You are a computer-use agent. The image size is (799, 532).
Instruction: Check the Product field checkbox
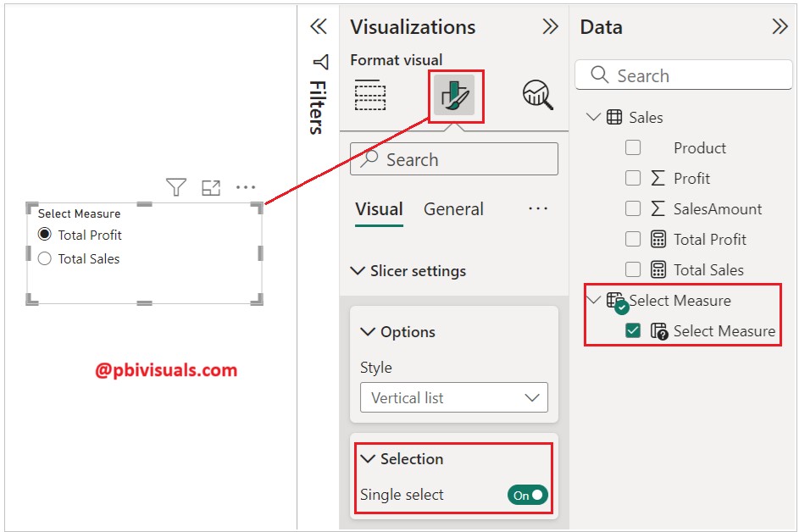coord(632,147)
